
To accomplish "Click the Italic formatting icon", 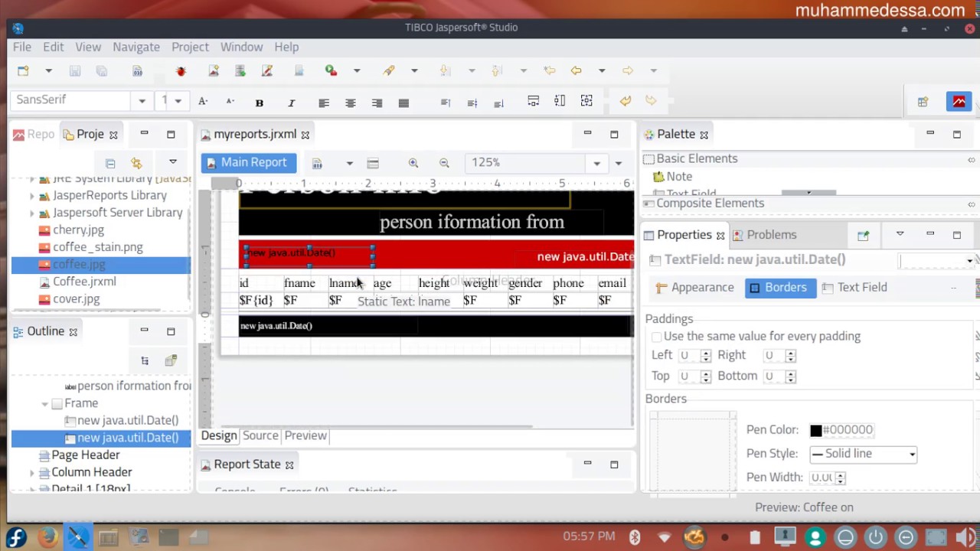I will coord(291,103).
